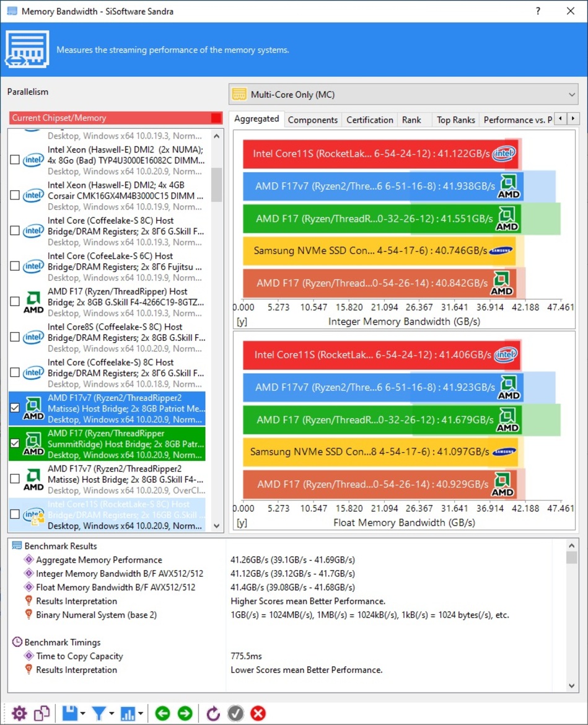
Task: Refresh results with the purple circular arrow
Action: (213, 713)
